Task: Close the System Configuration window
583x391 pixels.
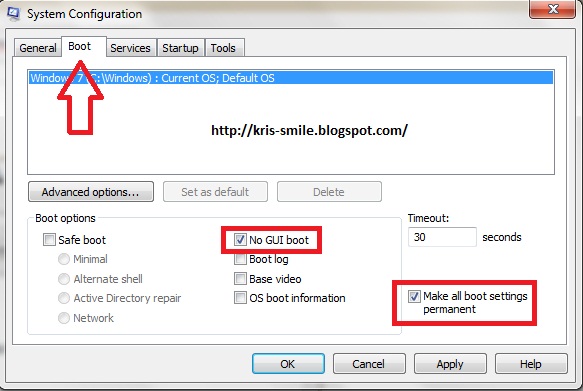Action: click(552, 9)
